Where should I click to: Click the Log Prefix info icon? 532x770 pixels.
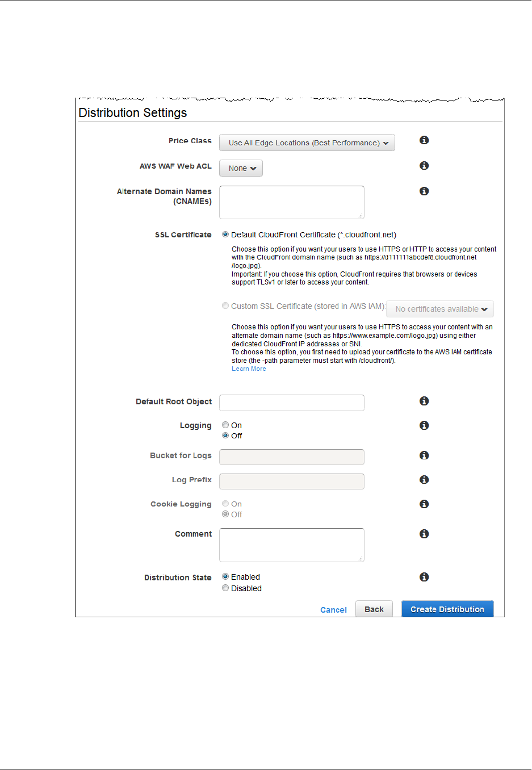[x=424, y=480]
